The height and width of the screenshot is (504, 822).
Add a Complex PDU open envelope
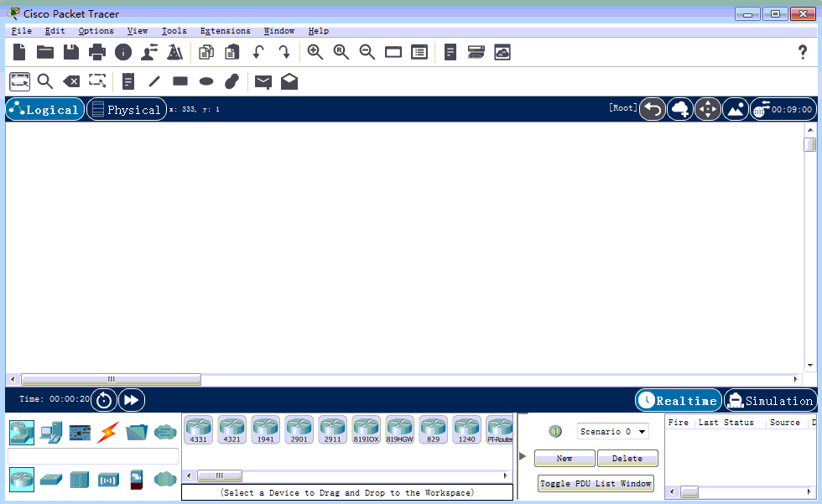(289, 81)
